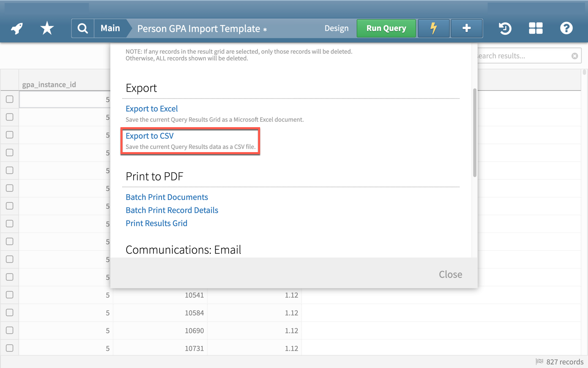Select the checkbox for record 10541

tap(10, 295)
